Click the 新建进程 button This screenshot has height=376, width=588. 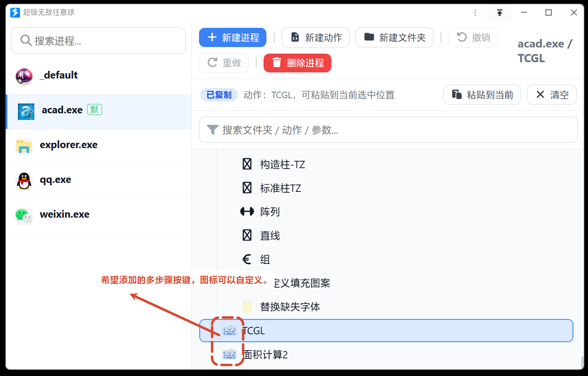[233, 38]
